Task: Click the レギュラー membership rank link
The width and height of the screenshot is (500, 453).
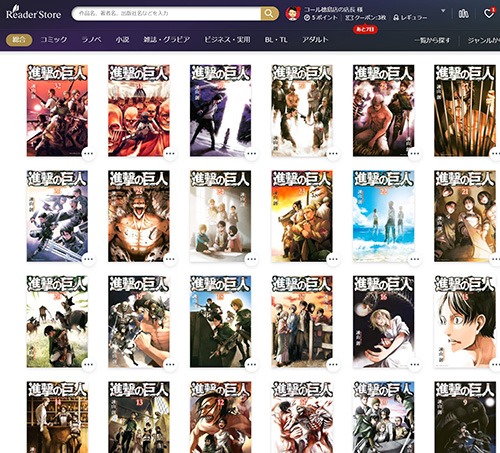Action: coord(410,18)
